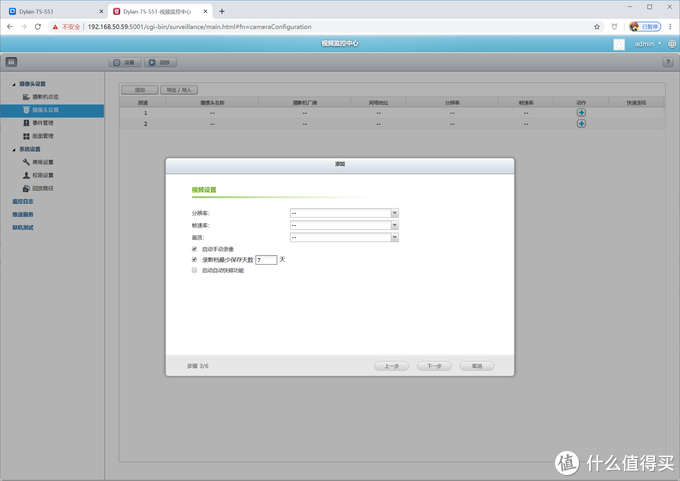Click the 取消 cancel button

(x=477, y=366)
